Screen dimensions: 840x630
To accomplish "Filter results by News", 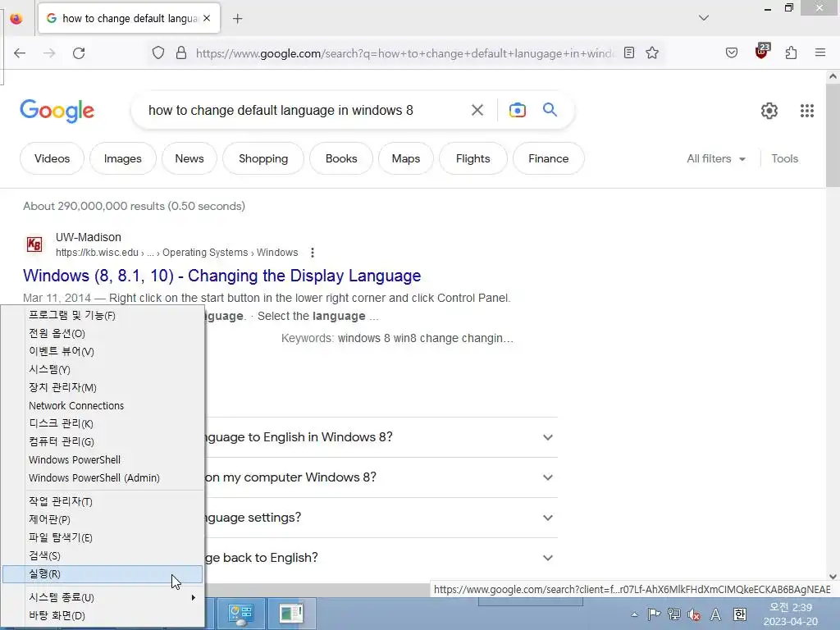I will 189,158.
